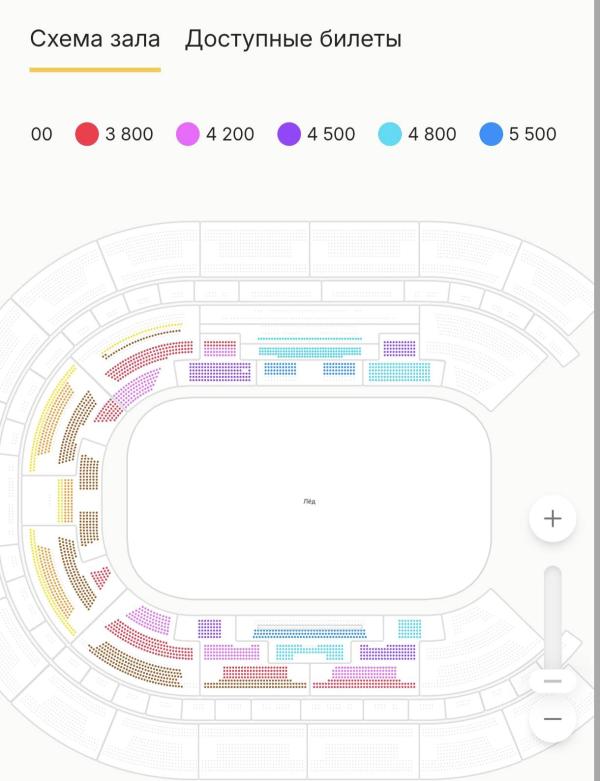Select the purple 4 500 price swatch

click(289, 134)
